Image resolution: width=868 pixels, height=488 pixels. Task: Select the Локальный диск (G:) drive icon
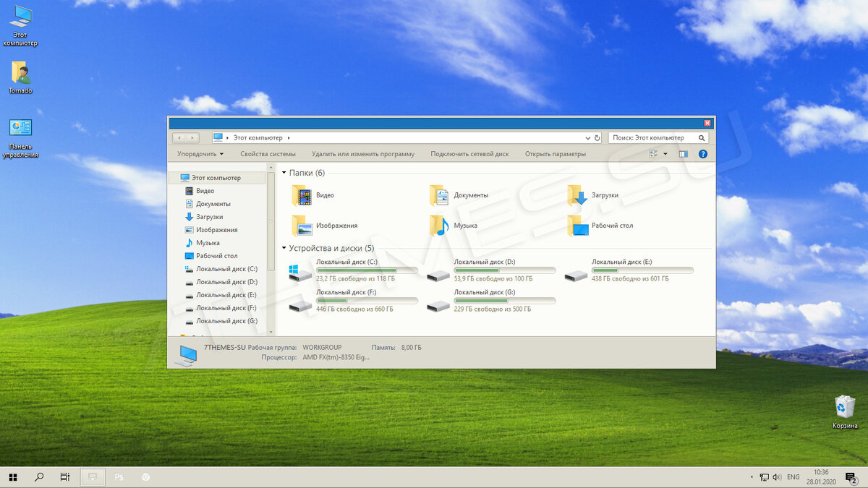438,307
